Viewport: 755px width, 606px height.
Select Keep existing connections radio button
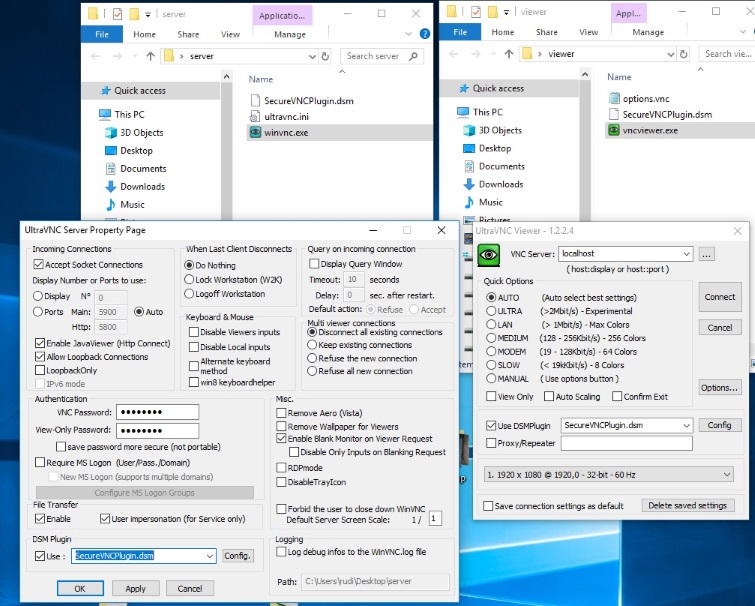(312, 345)
